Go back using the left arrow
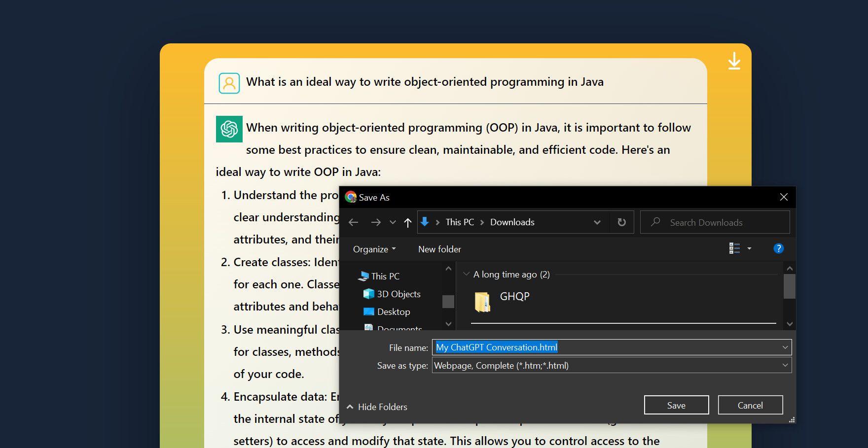This screenshot has height=448, width=868. (x=353, y=222)
